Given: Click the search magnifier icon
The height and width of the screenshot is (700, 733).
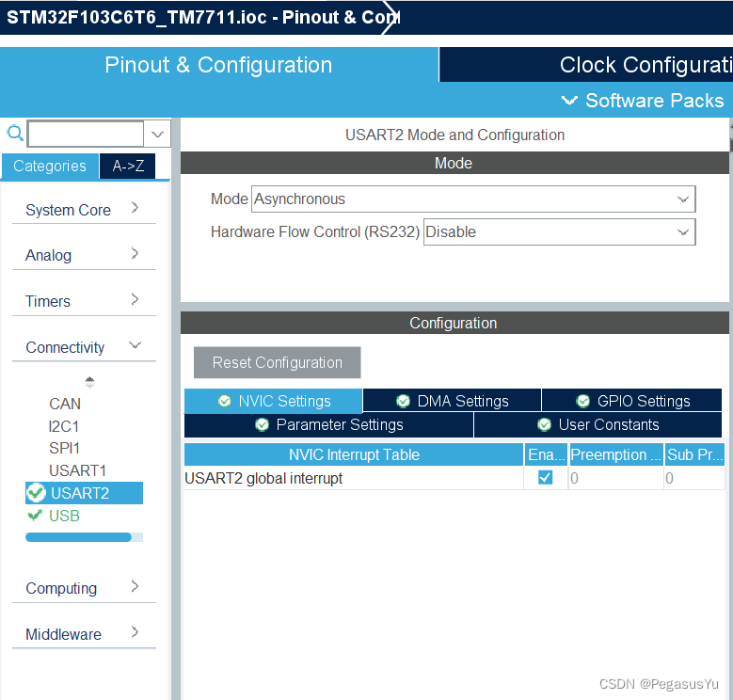Looking at the screenshot, I should (15, 134).
